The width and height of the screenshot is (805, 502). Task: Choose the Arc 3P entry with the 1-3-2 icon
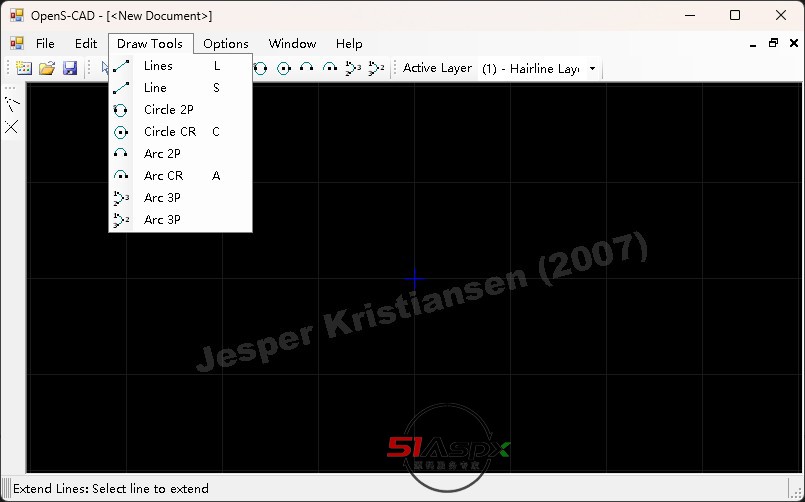pyautogui.click(x=180, y=220)
